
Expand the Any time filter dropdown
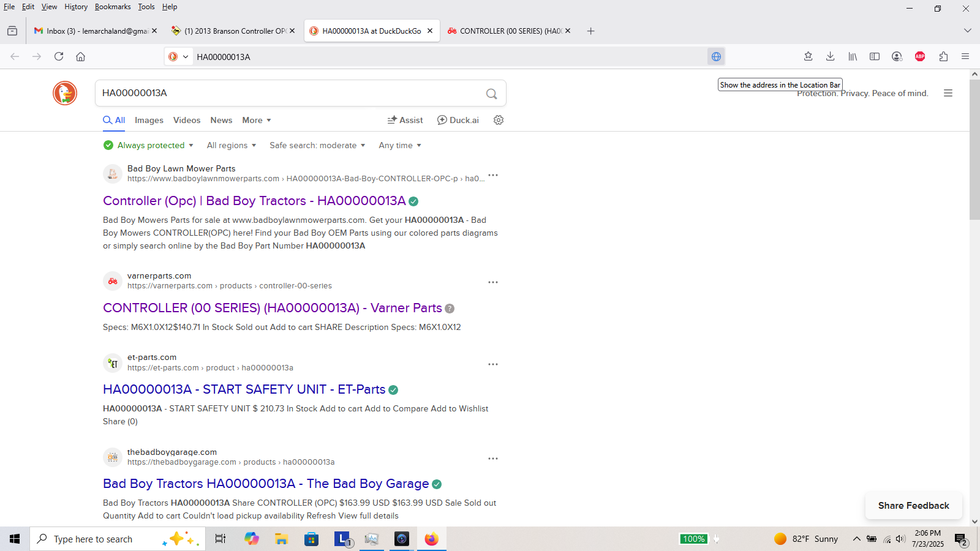400,145
